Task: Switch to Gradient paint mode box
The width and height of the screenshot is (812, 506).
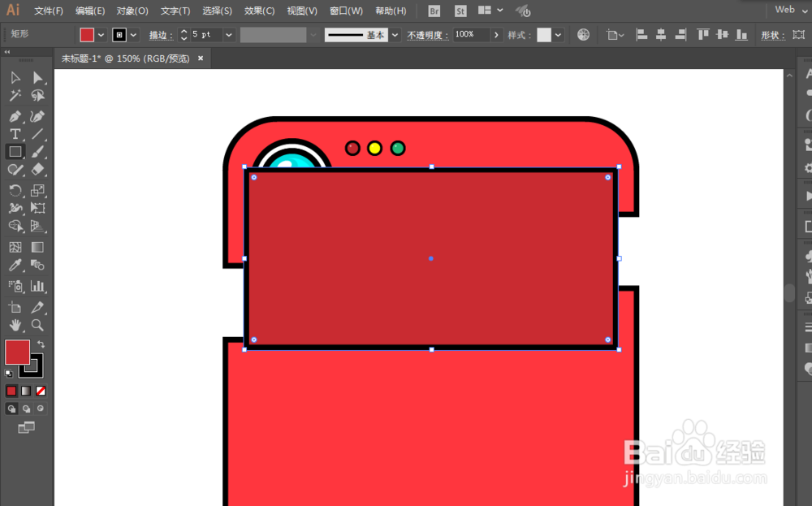Action: 26,391
